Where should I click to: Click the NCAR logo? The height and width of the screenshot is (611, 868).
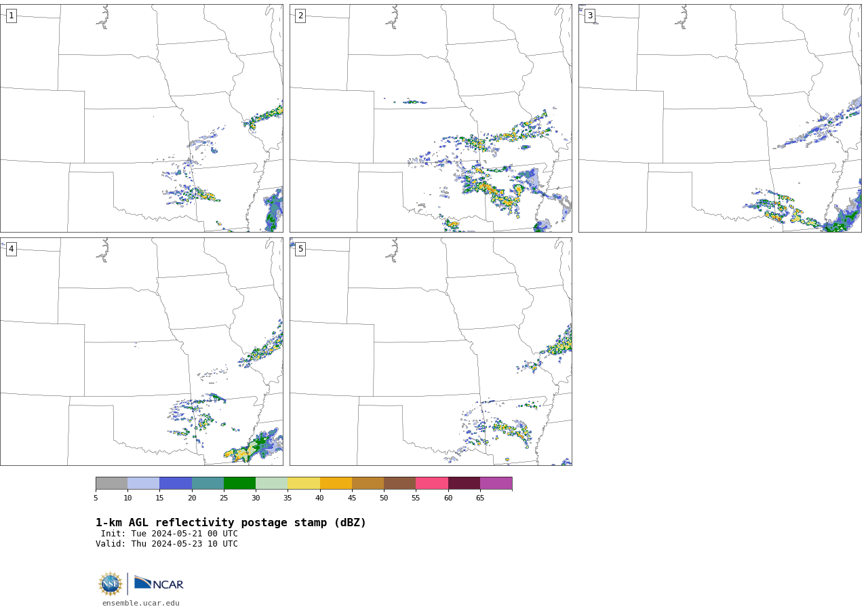tap(159, 583)
